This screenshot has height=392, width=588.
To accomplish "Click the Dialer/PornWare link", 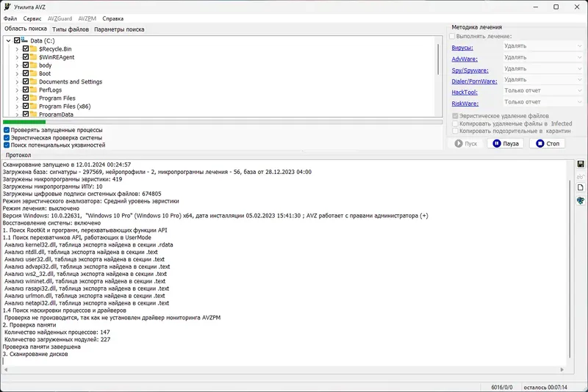I will point(474,81).
